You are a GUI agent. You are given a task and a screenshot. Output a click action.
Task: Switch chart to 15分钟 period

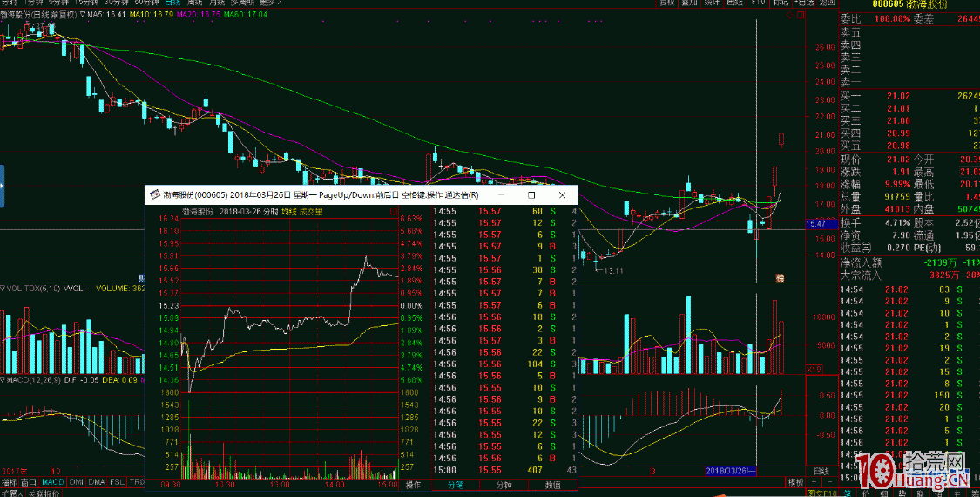pyautogui.click(x=86, y=3)
